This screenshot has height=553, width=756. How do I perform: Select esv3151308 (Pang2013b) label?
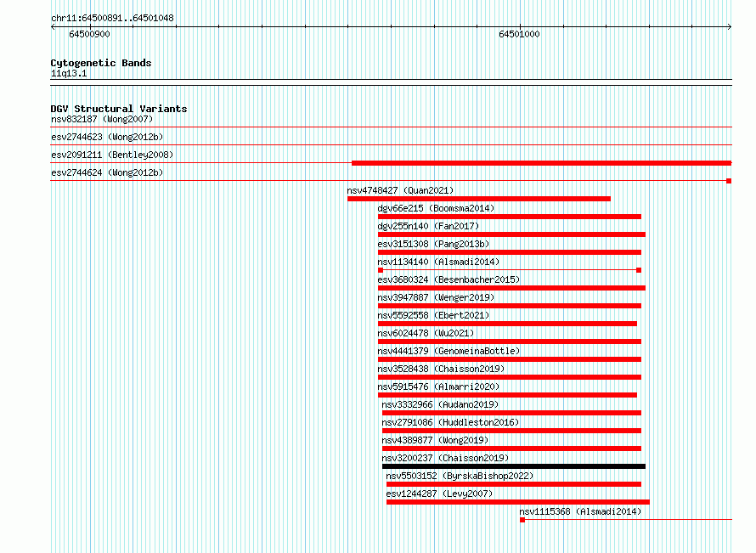[433, 244]
